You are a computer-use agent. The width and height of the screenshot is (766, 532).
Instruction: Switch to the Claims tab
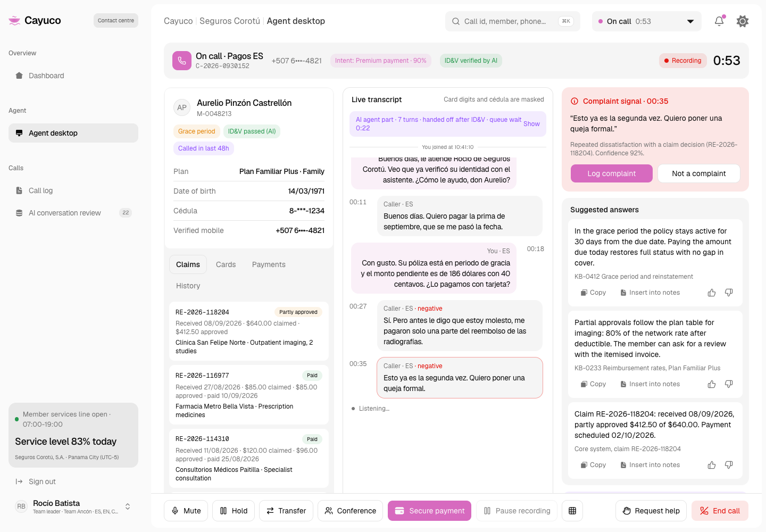pyautogui.click(x=188, y=264)
